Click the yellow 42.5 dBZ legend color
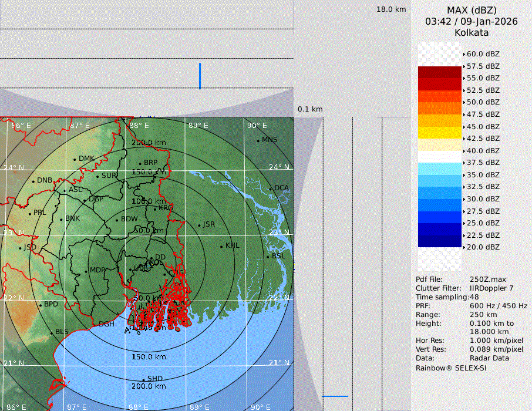Screen dimensions: 532x411 click(440, 133)
